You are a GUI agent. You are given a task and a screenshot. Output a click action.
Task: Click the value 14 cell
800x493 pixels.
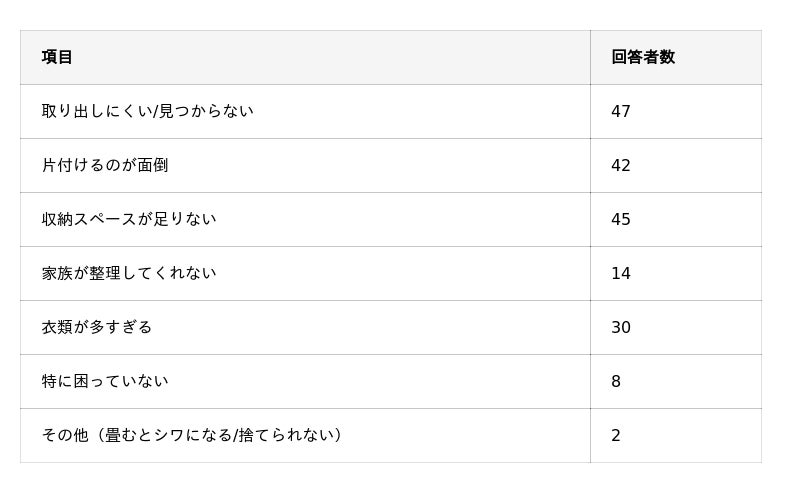676,274
